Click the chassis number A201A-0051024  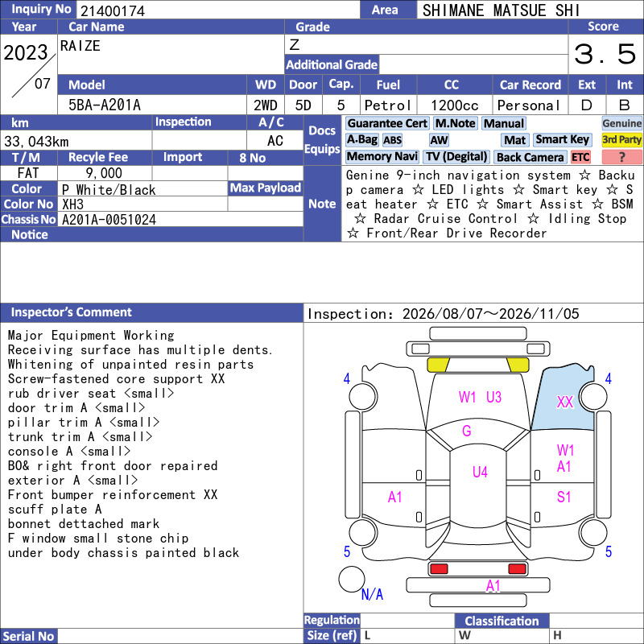pyautogui.click(x=109, y=220)
